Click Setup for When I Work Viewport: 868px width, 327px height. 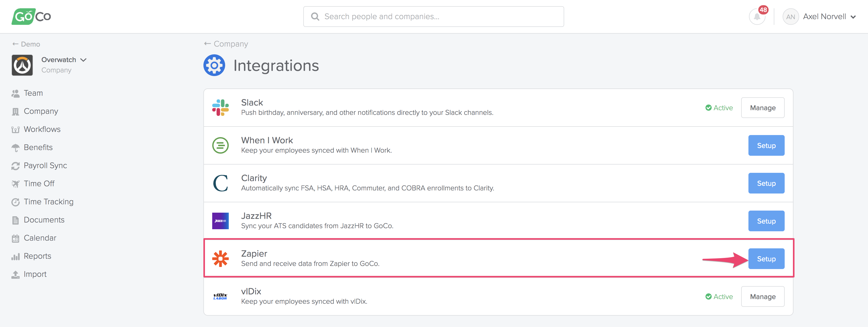point(766,145)
